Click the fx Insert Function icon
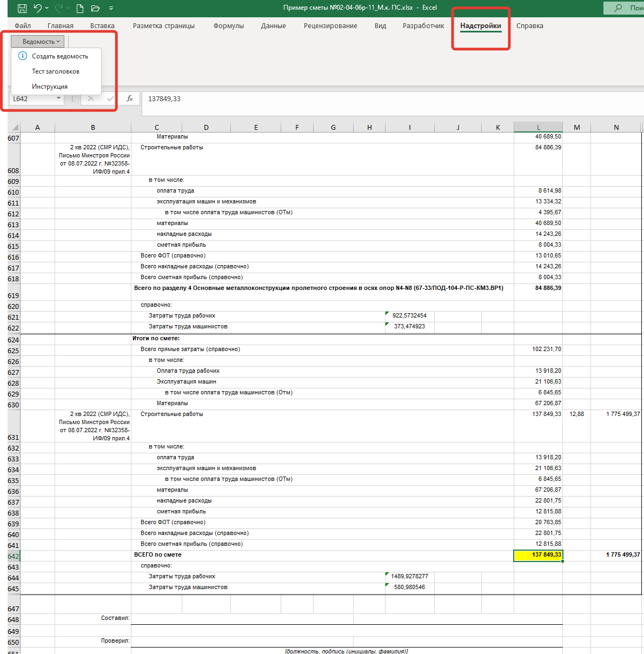644x654 pixels. click(x=130, y=98)
